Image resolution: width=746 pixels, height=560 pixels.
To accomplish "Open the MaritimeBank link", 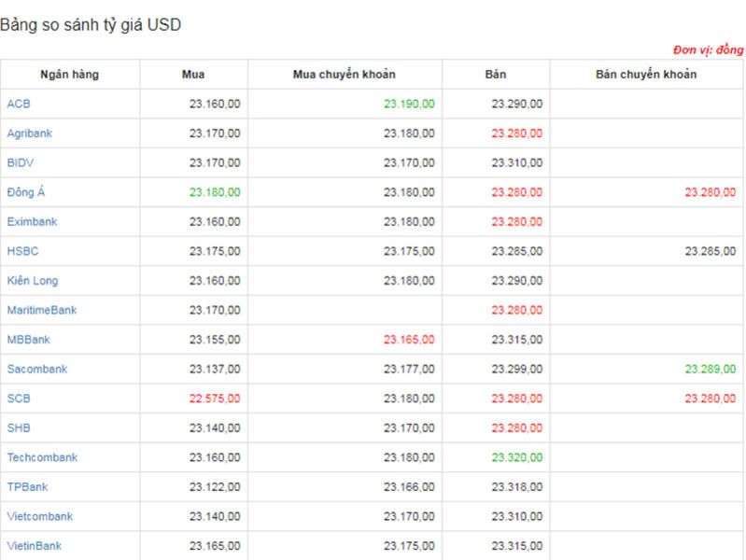I will pos(42,310).
